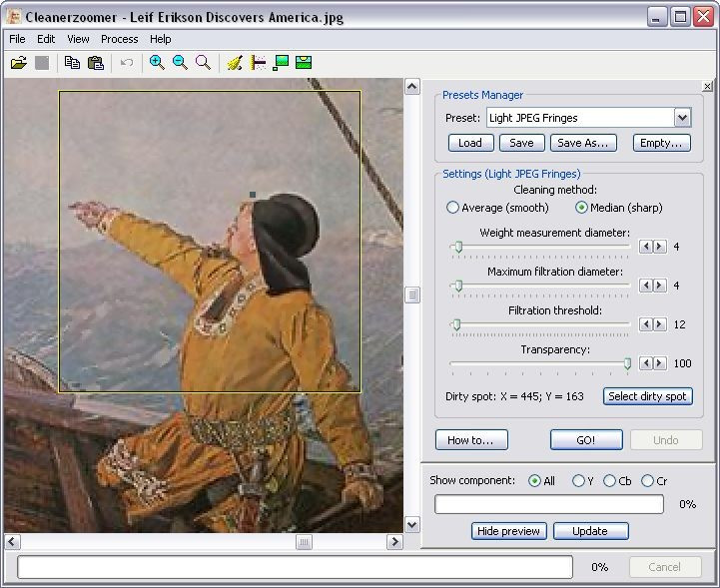Click the gray Save toolbar icon
720x588 pixels.
(42, 63)
